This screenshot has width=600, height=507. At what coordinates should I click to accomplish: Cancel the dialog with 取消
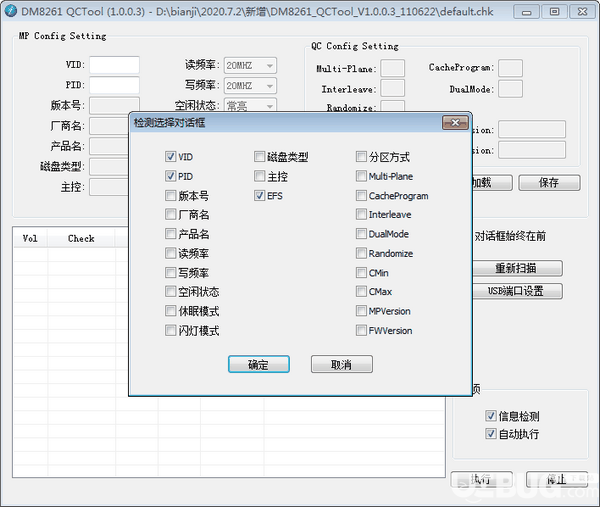[x=341, y=364]
